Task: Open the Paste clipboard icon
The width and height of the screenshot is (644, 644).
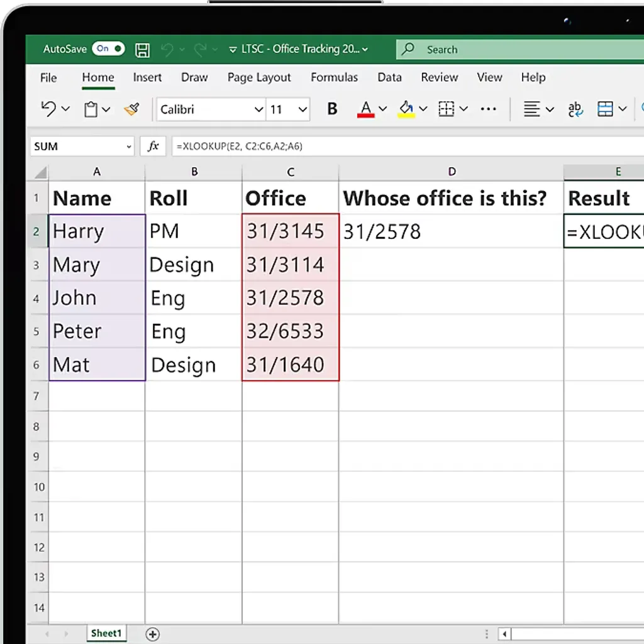Action: pos(91,108)
